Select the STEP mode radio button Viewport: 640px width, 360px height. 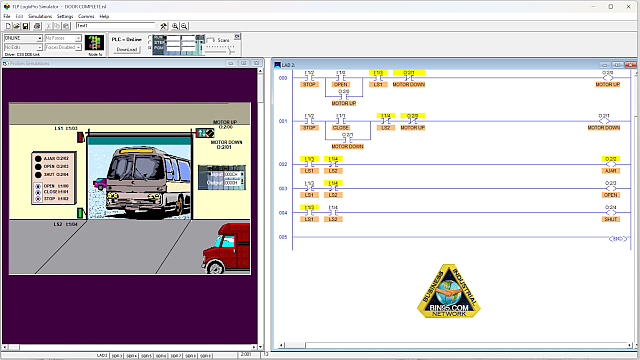[x=150, y=42]
